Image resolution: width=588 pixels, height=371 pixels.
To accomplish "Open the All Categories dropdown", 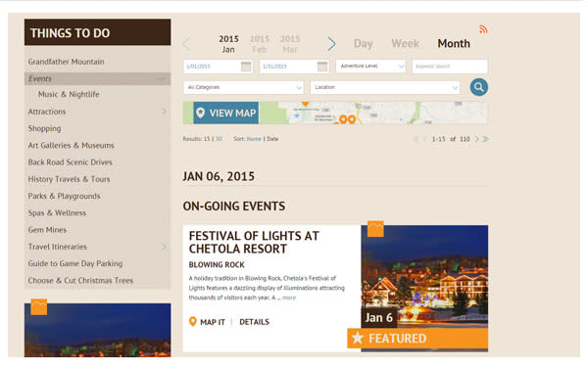I will point(243,87).
